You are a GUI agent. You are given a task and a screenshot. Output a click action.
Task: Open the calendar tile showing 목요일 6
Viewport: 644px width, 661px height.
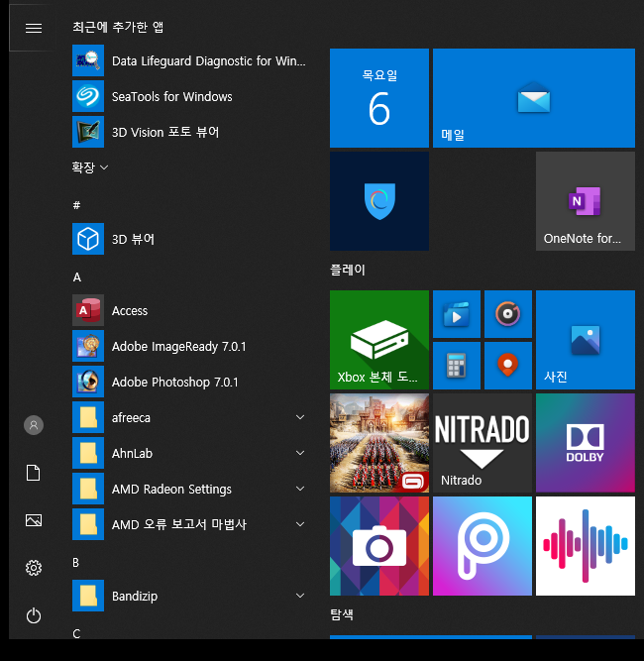pyautogui.click(x=379, y=98)
